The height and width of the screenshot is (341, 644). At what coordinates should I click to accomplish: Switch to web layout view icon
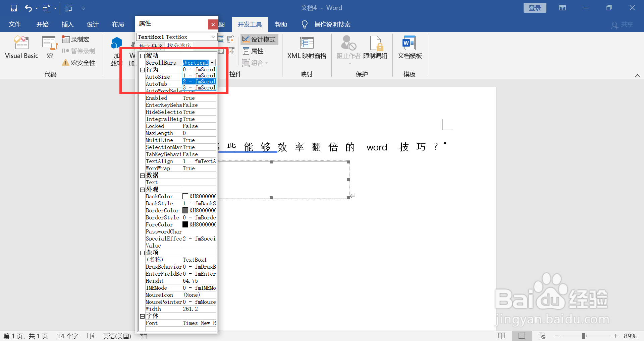(x=542, y=336)
